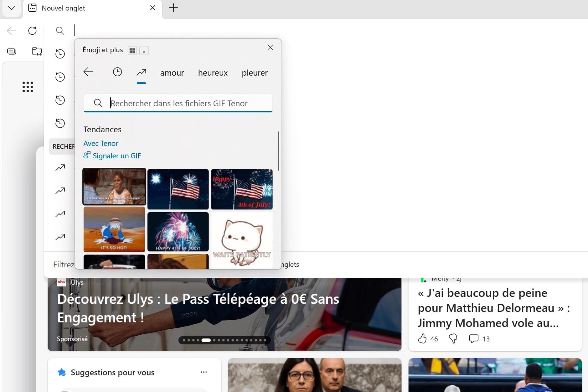The width and height of the screenshot is (588, 392).
Task: Select the trending arrow tab icon
Action: (x=141, y=72)
